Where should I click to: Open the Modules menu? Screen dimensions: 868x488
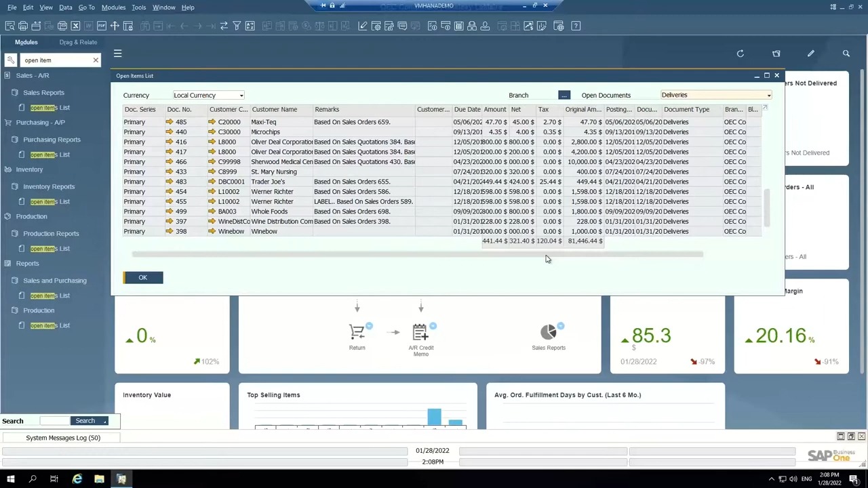pyautogui.click(x=113, y=7)
